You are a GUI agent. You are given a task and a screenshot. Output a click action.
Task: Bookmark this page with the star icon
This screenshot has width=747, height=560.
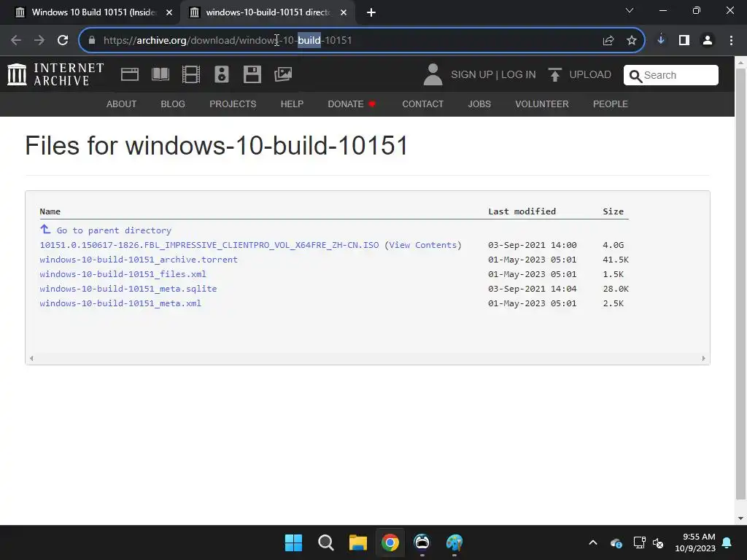point(632,41)
